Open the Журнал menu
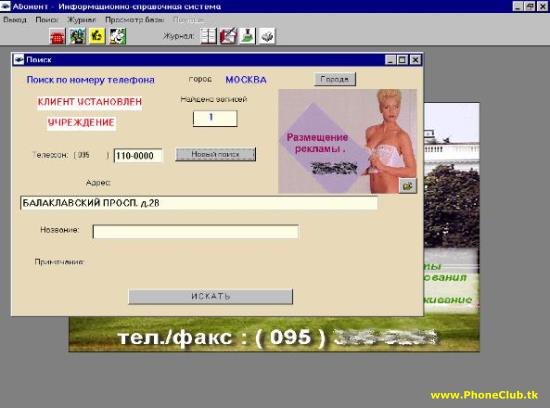This screenshot has height=408, width=550. pyautogui.click(x=81, y=20)
